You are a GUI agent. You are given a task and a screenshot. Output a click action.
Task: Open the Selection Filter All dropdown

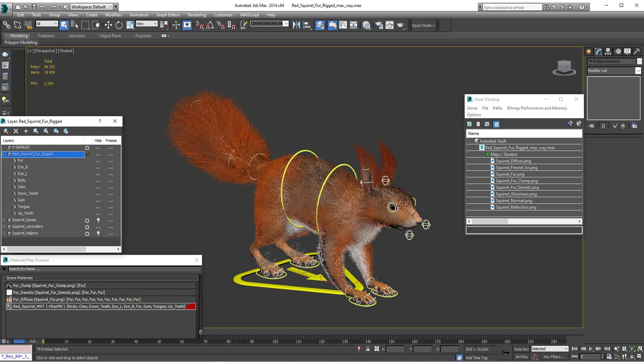coord(47,23)
